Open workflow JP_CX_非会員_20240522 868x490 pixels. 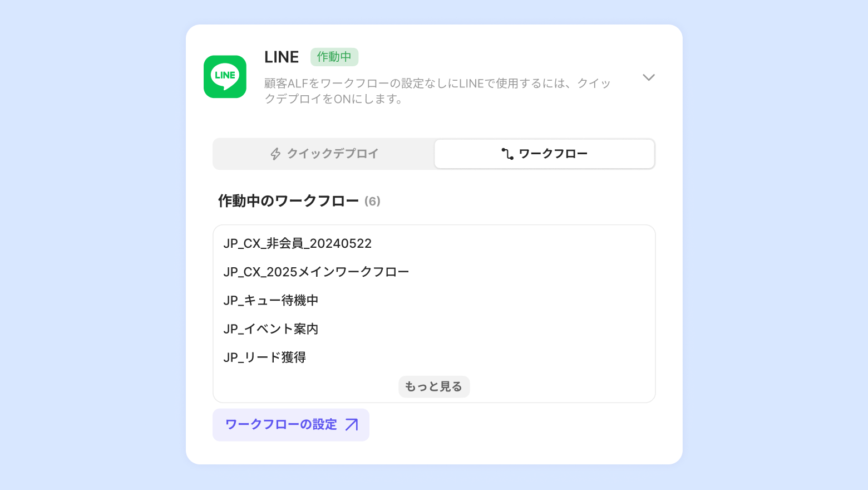click(x=297, y=243)
